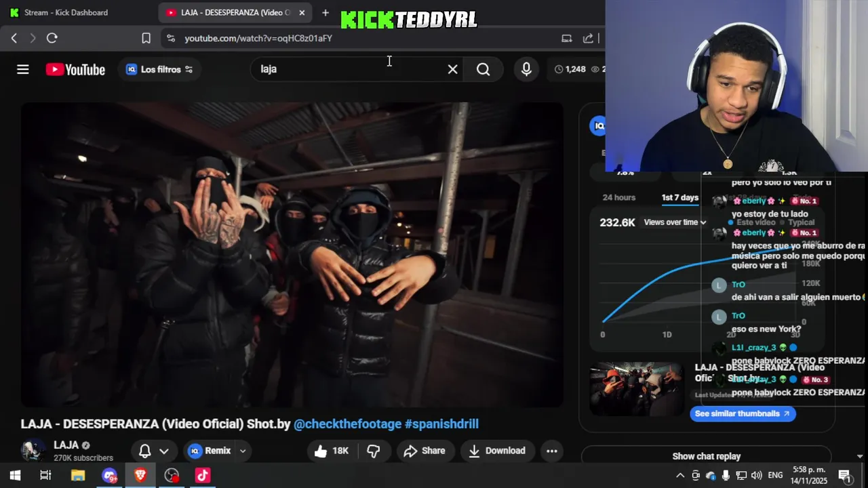Click the address bar URL

(258, 39)
